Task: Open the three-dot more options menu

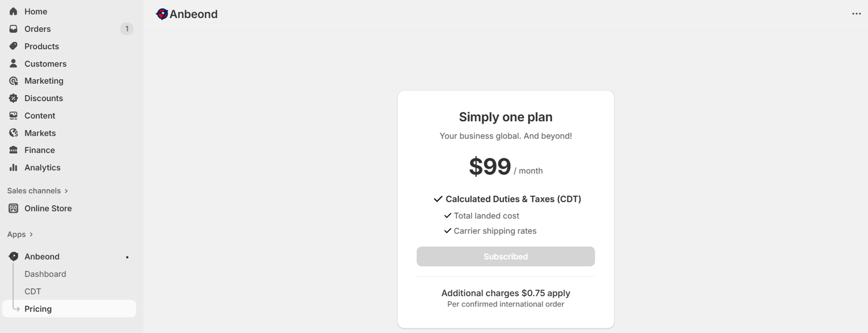Action: 856,14
